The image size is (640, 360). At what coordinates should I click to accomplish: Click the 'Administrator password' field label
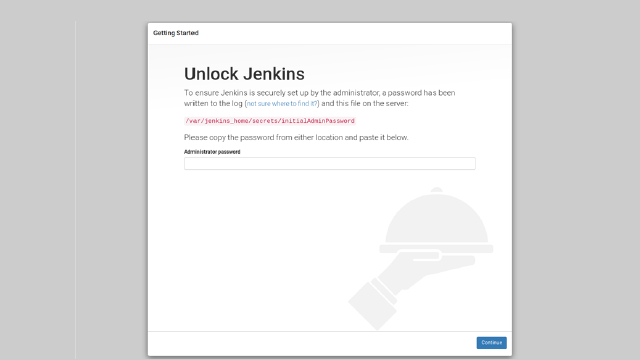click(212, 152)
